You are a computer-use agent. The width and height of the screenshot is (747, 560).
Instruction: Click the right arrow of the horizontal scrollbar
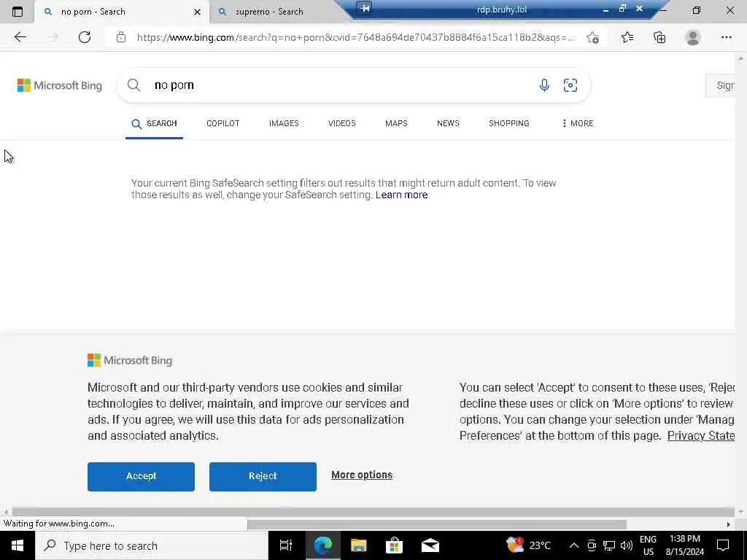click(728, 524)
